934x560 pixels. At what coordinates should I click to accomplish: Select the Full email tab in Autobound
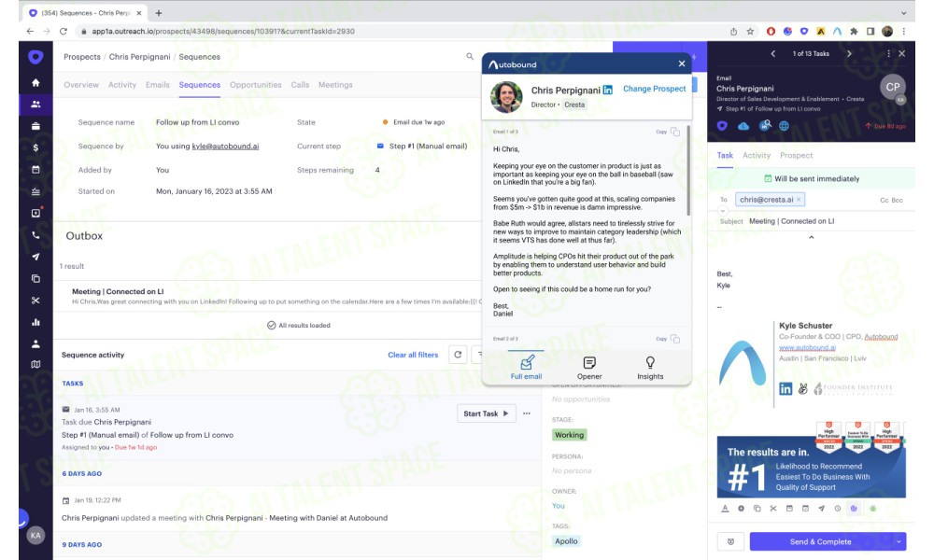(526, 368)
